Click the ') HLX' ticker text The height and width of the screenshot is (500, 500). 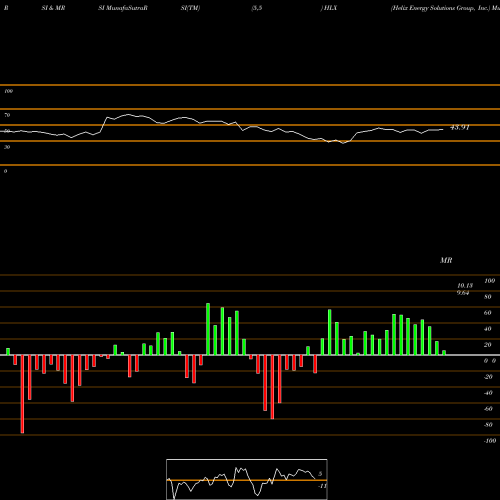pos(329,8)
